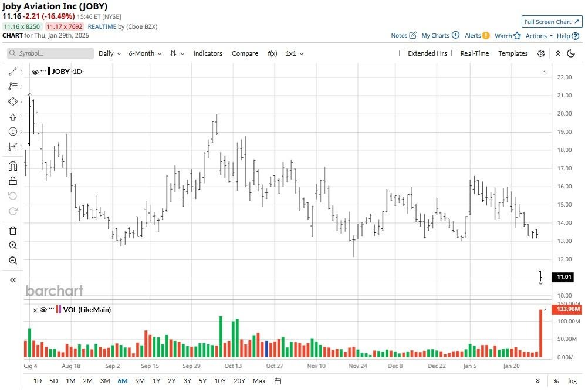
Task: Select the arrow marker tool
Action: tap(13, 117)
